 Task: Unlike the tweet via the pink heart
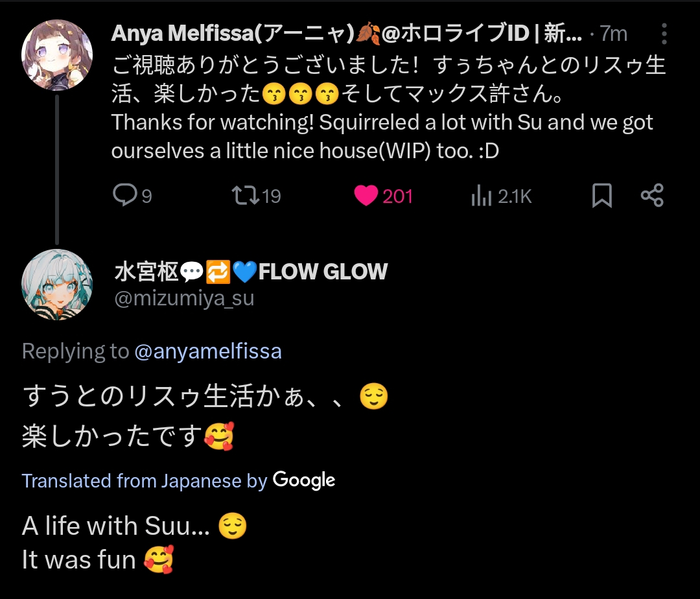tap(366, 195)
